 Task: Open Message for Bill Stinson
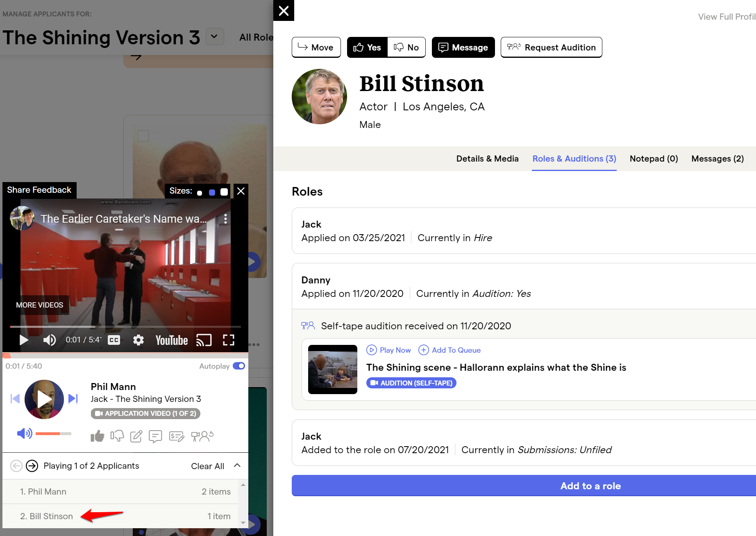(x=463, y=48)
